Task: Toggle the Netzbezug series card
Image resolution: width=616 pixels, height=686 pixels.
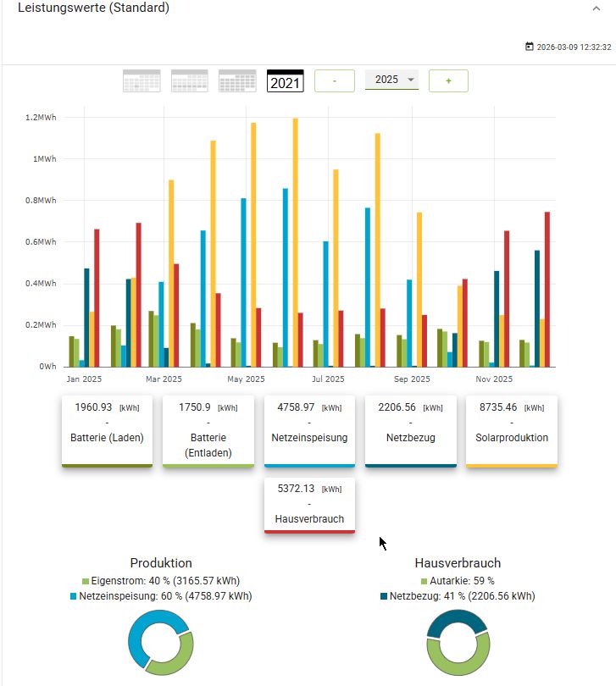Action: tap(411, 430)
